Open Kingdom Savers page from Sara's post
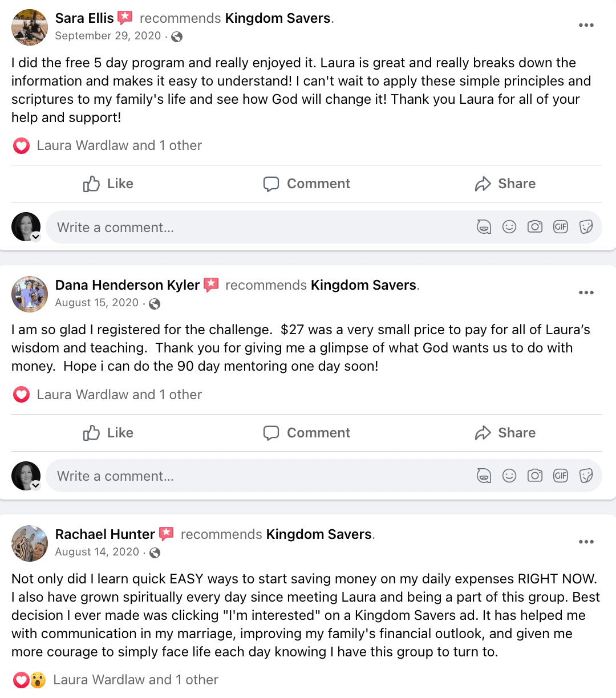This screenshot has height=698, width=616. (278, 18)
